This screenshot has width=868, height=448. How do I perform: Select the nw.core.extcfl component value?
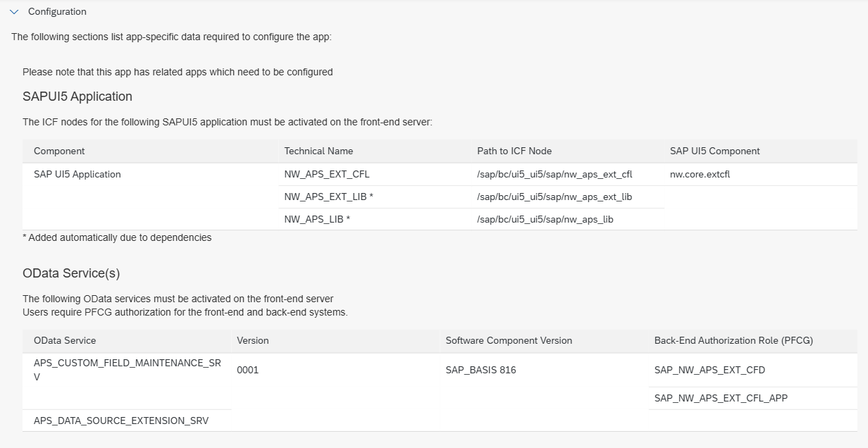point(700,174)
